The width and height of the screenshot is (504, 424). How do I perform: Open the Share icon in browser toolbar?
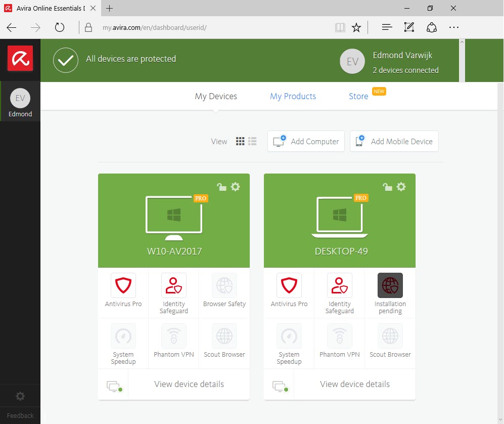[x=431, y=28]
